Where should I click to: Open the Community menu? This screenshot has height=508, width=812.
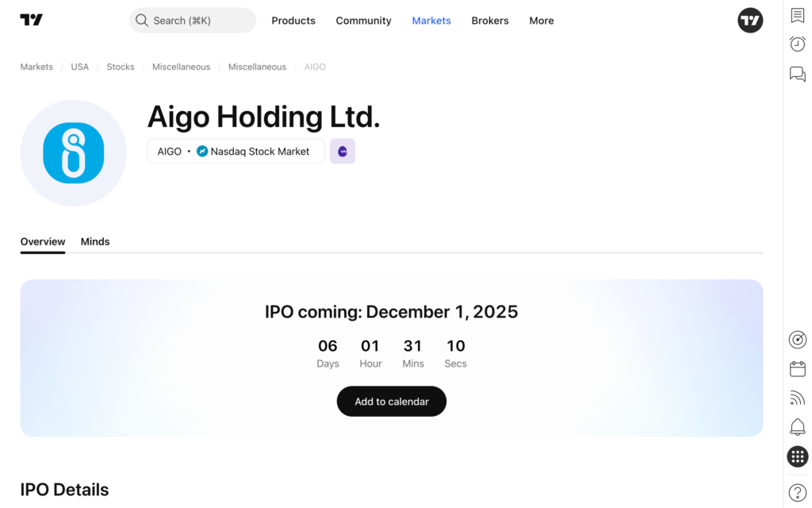point(363,21)
